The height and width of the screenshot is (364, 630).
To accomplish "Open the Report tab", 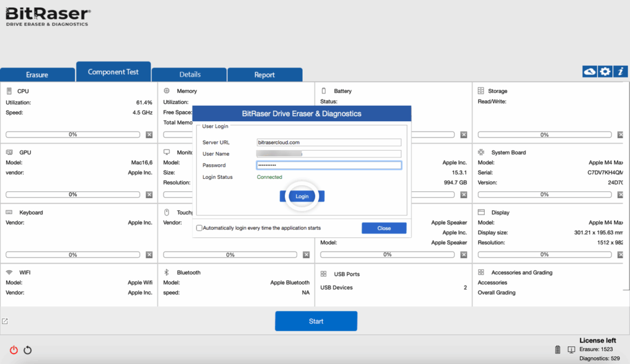I will 265,74.
